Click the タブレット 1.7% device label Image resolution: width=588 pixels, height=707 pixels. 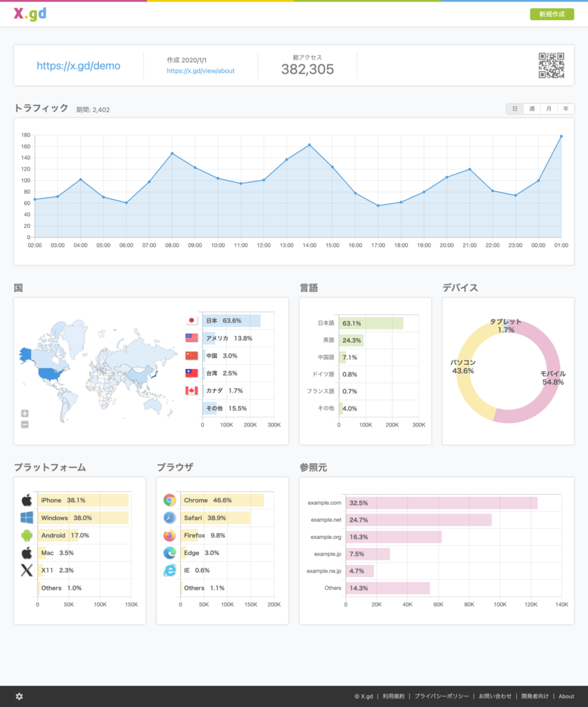pos(506,326)
